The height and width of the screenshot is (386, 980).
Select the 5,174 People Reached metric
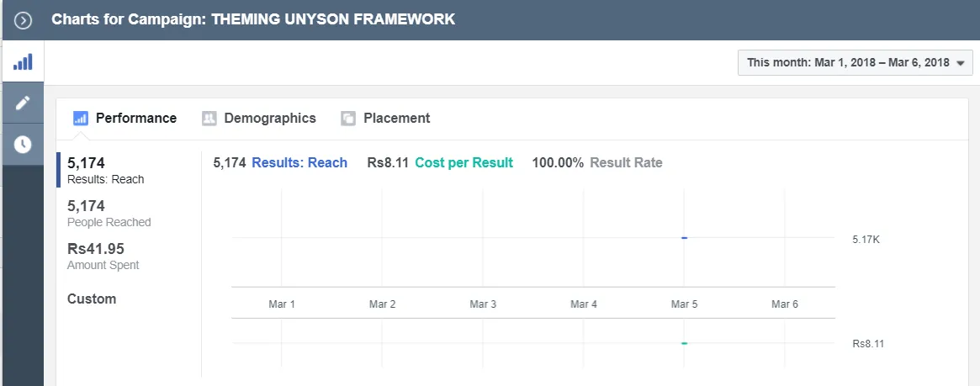[x=109, y=213]
